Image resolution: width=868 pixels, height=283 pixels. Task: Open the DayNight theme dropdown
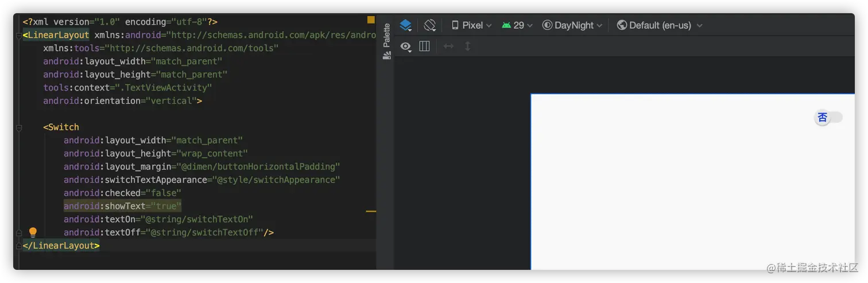(572, 25)
